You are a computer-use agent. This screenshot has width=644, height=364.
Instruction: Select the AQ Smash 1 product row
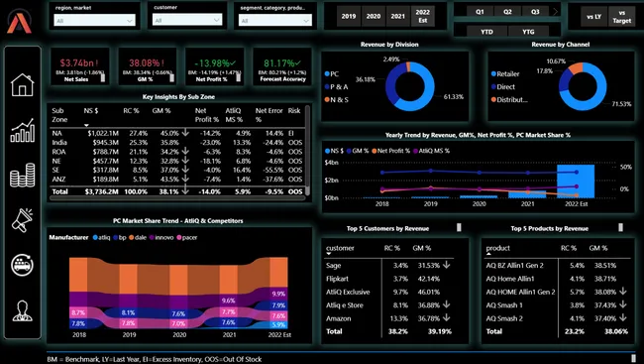pyautogui.click(x=557, y=304)
